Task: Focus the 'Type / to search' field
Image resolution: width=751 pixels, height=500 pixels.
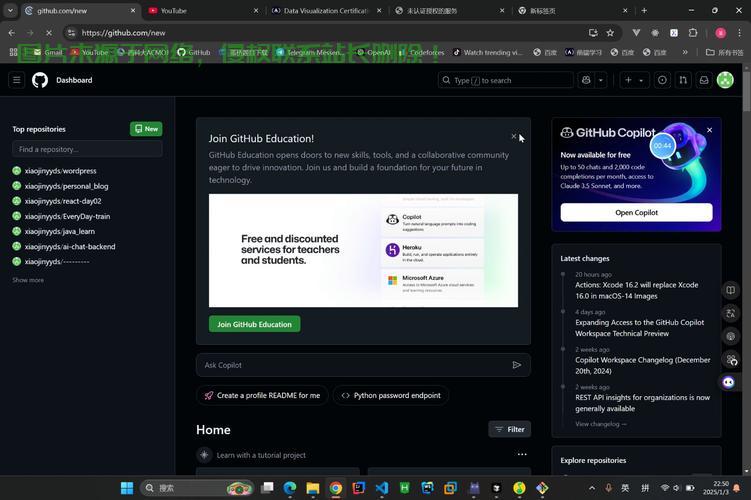Action: click(505, 80)
